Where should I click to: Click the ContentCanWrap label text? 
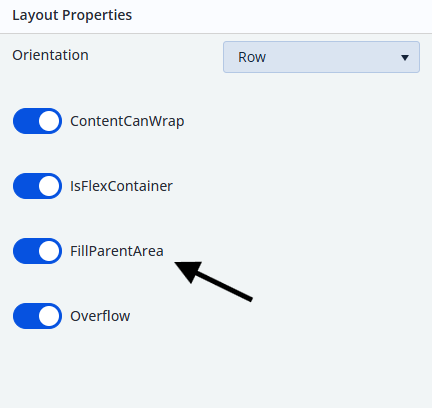[x=127, y=121]
